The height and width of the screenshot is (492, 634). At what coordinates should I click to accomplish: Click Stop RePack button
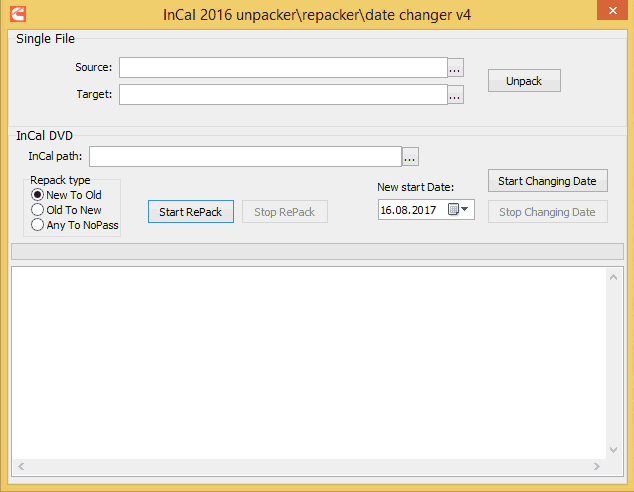point(285,211)
